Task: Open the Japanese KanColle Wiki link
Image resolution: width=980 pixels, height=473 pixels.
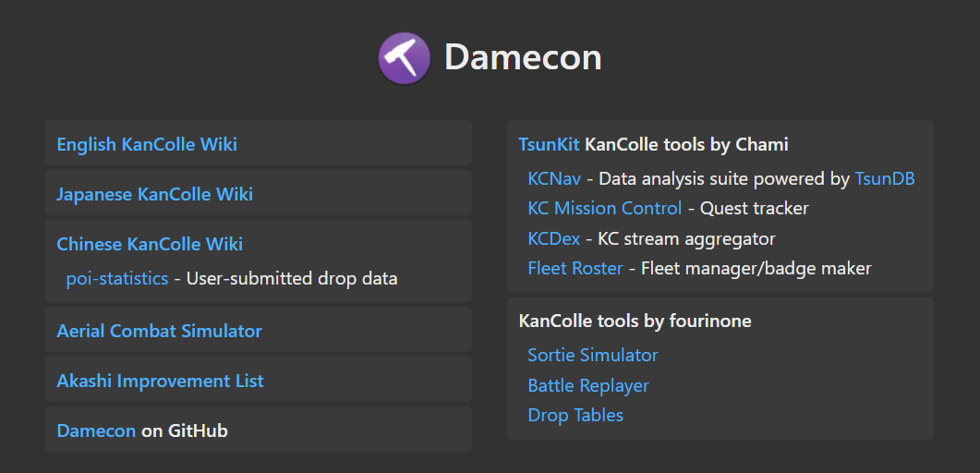Action: [x=154, y=194]
